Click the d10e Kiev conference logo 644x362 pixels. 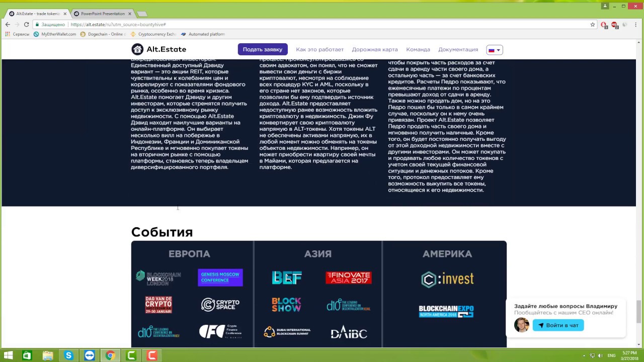158,332
